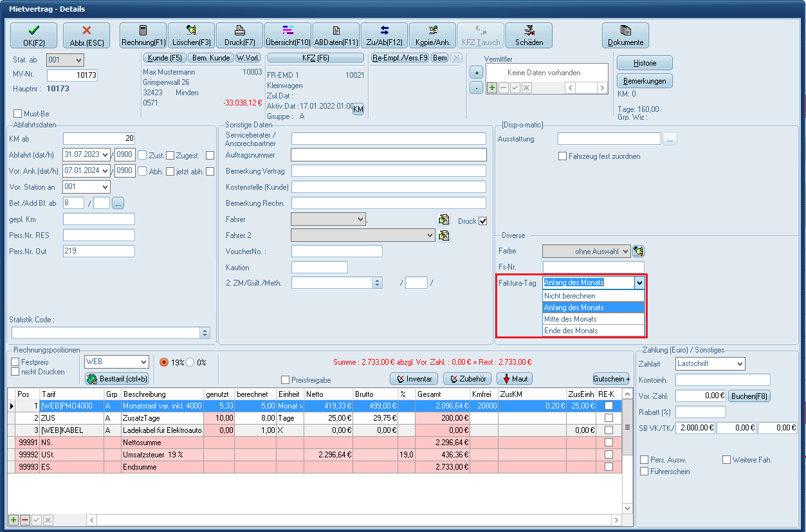Click the OK(F2) green checkmark button
Viewport: 806px width, 532px height.
point(33,35)
